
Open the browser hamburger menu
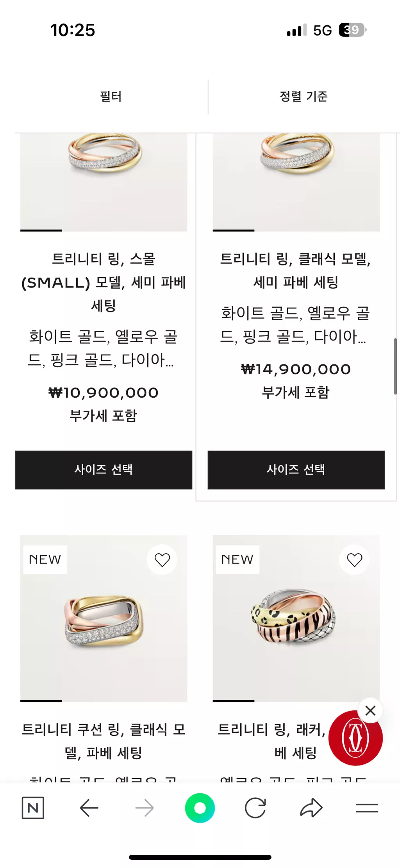pos(367,808)
